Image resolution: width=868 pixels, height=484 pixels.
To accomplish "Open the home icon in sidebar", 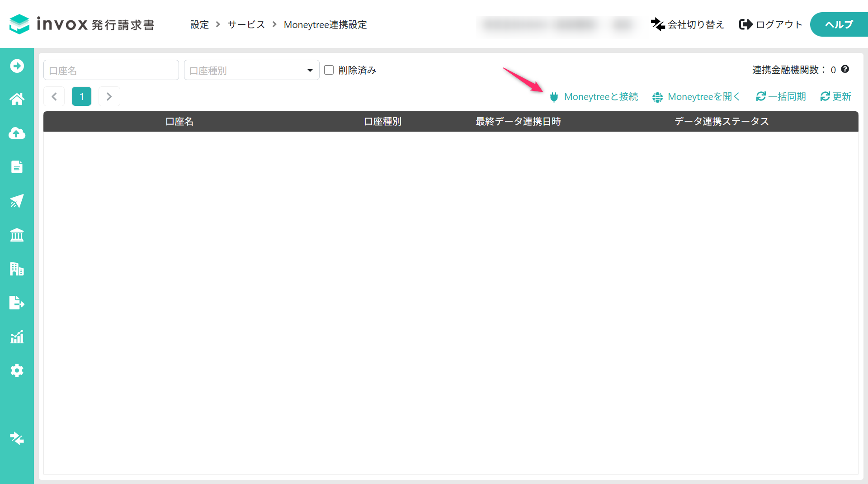I will [x=17, y=99].
